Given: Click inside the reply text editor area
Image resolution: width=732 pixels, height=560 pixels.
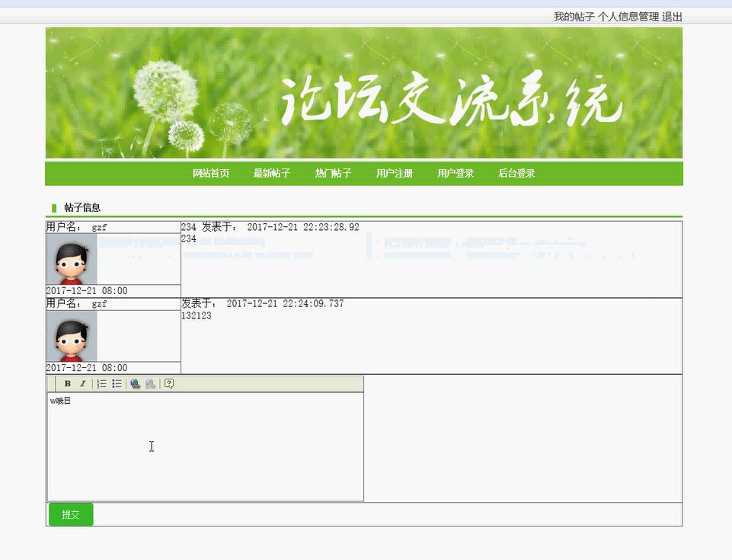Looking at the screenshot, I should (206, 446).
